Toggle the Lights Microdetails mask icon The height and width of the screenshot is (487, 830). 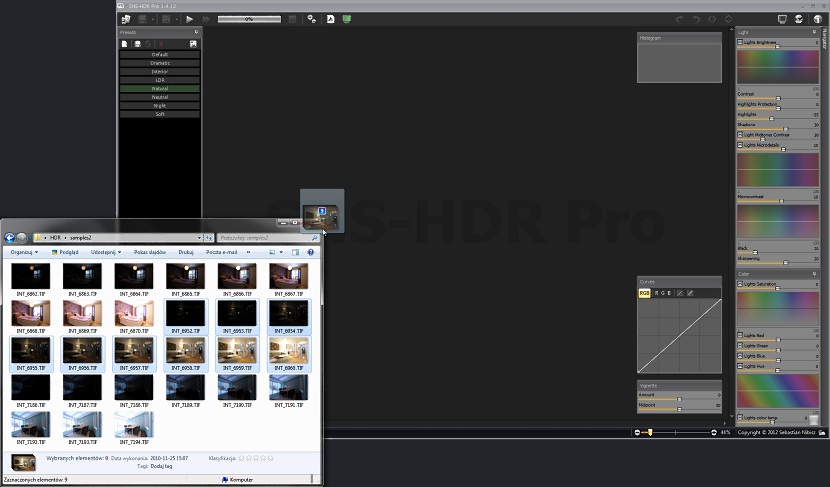pos(740,145)
